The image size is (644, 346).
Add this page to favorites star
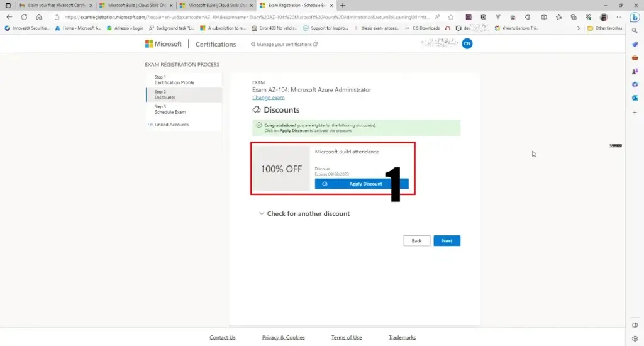coord(451,17)
